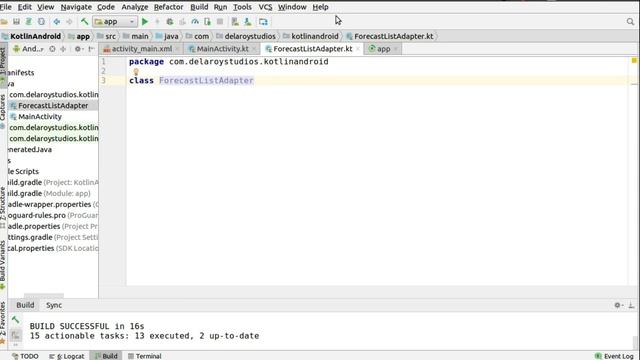Click the Build tab in Build panel header
Viewport: 640px width, 360px height.
[25, 305]
